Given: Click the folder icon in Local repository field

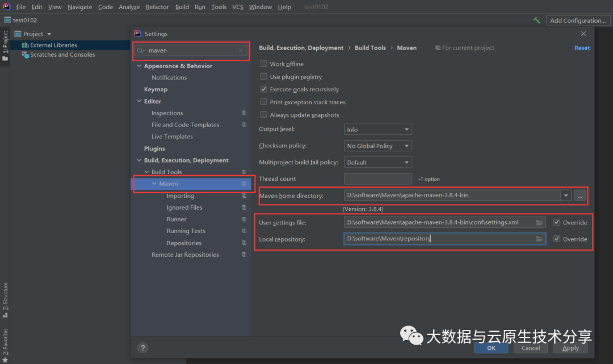Looking at the screenshot, I should (x=539, y=239).
